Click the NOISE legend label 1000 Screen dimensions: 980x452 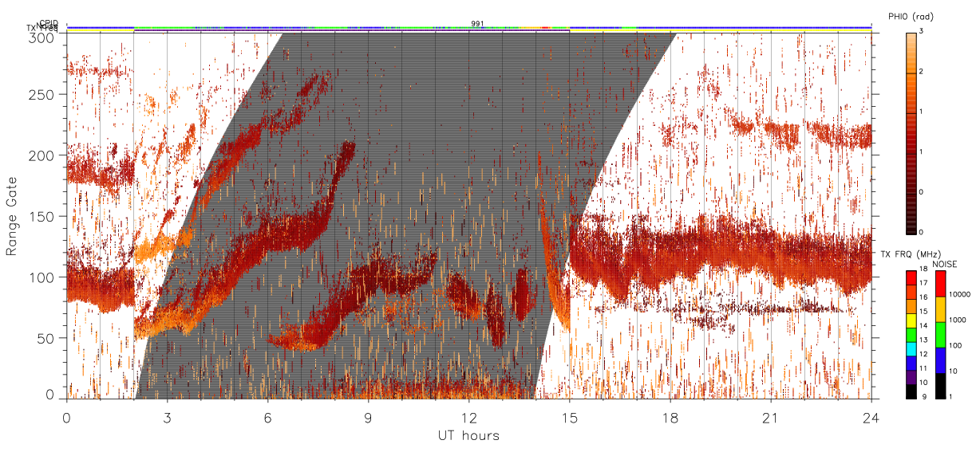click(x=956, y=320)
